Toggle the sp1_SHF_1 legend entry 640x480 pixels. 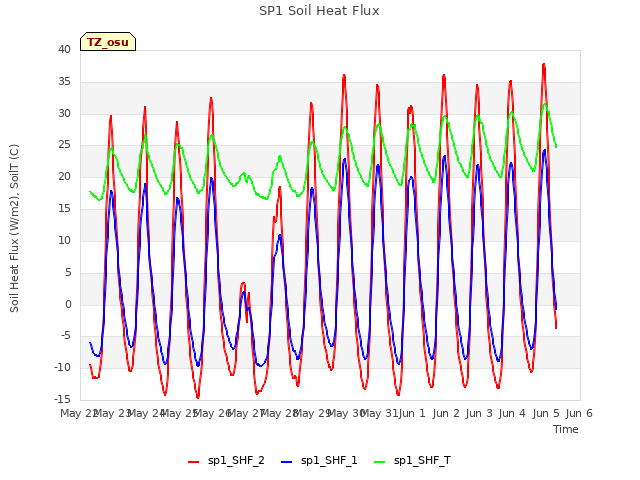pos(319,461)
